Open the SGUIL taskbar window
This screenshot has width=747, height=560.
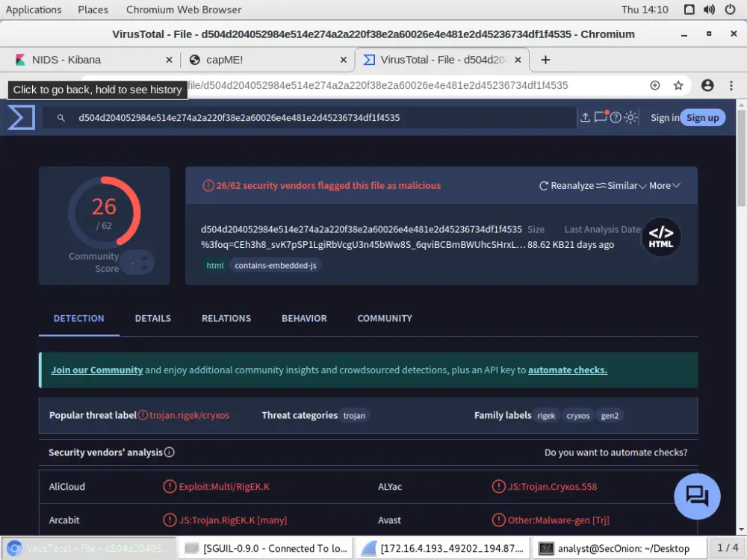tap(265, 547)
